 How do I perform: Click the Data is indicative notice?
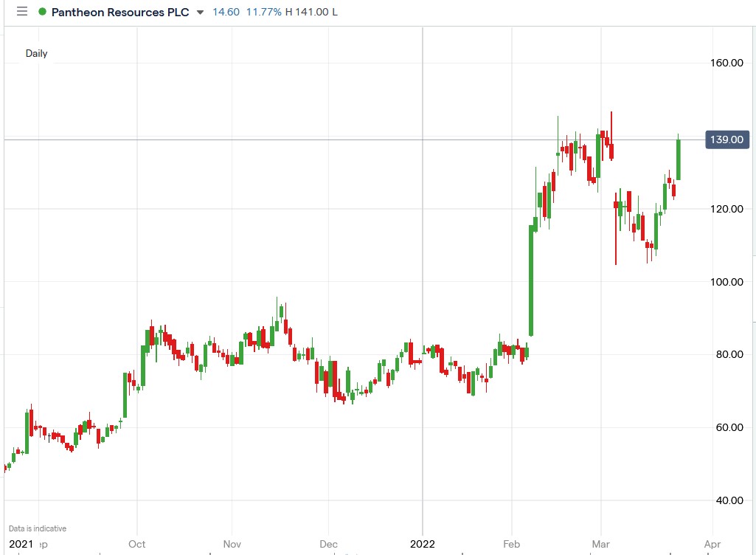(38, 528)
